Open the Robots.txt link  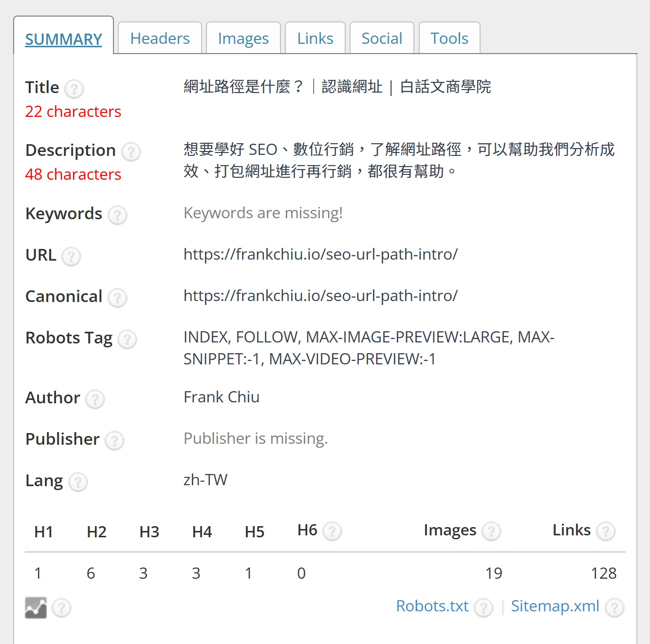tap(432, 606)
